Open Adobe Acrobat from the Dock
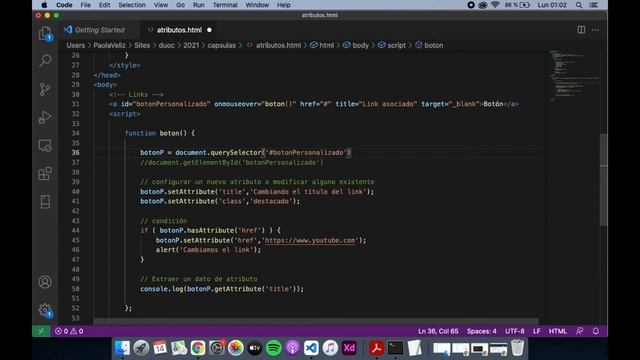 (x=376, y=348)
